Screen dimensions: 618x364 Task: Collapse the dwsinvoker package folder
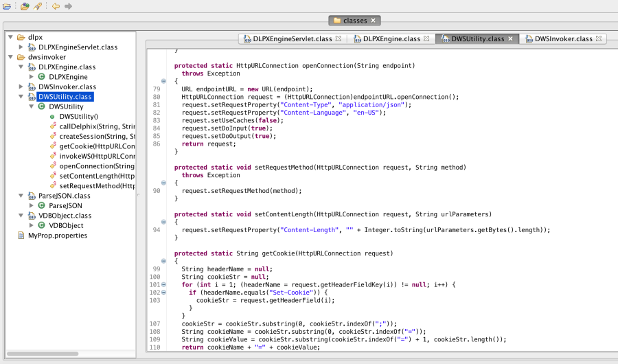[11, 57]
